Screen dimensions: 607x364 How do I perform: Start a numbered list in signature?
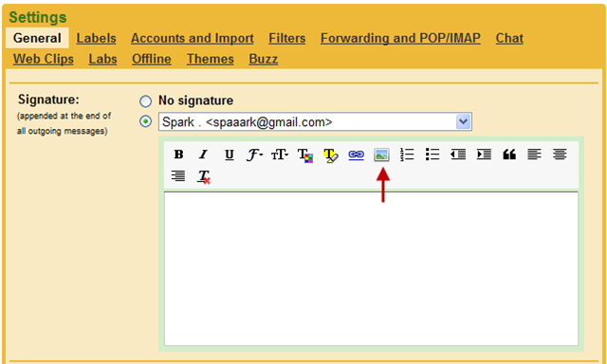point(407,155)
